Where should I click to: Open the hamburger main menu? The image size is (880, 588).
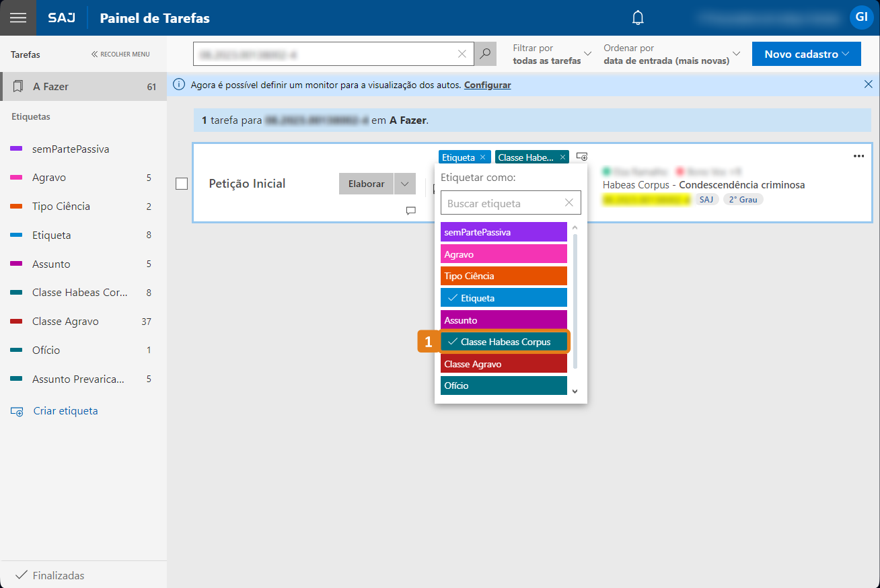point(18,18)
